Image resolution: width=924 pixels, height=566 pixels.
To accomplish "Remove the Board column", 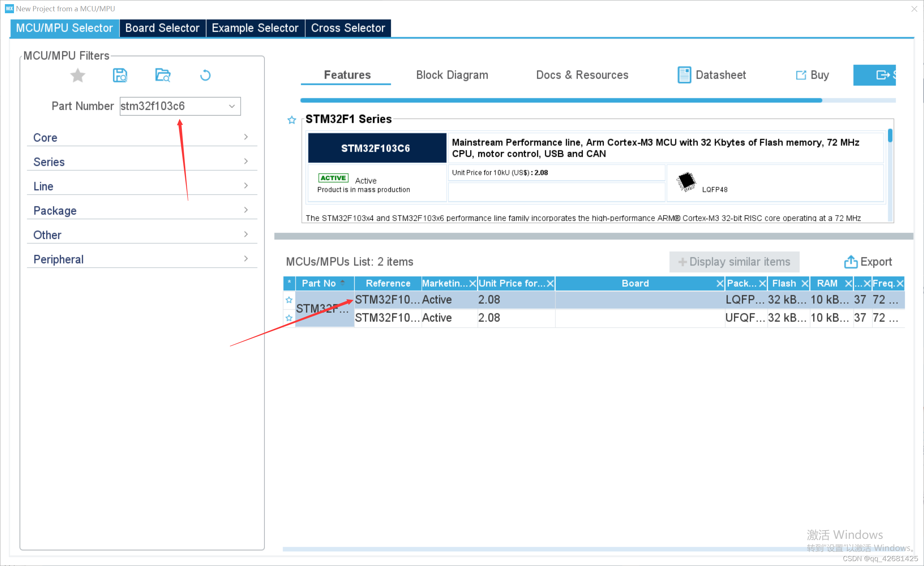I will coord(720,283).
